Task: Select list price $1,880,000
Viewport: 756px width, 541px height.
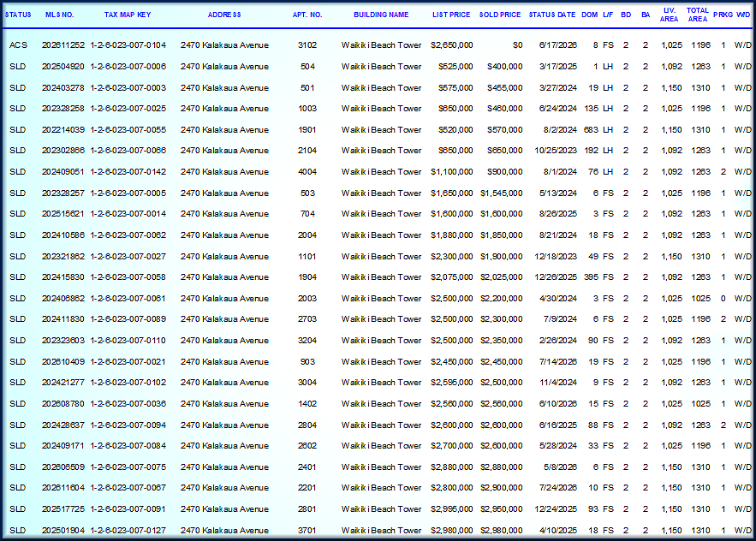Action: [x=452, y=235]
